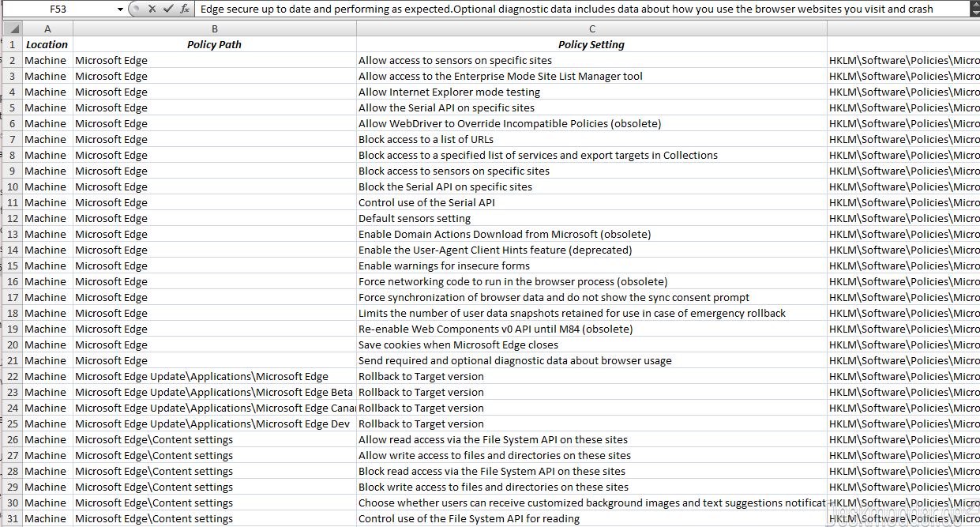980x527 pixels.
Task: Click the Select All corner triangle
Action: tap(13, 29)
